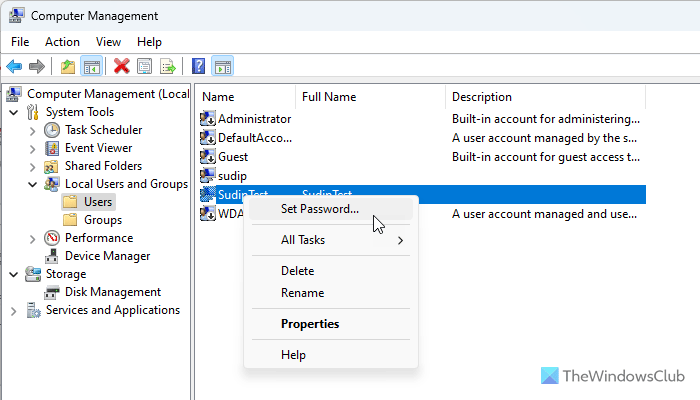Image resolution: width=700 pixels, height=400 pixels.
Task: Collapse the Local Users and Groups node
Action: click(x=33, y=184)
